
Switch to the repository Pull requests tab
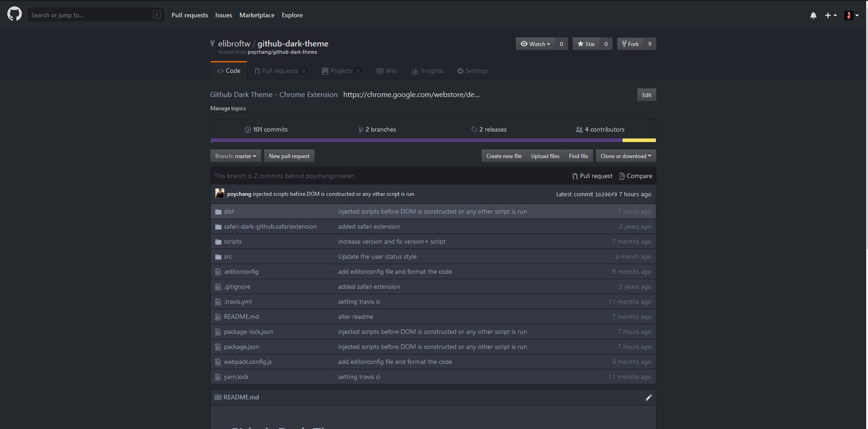280,71
